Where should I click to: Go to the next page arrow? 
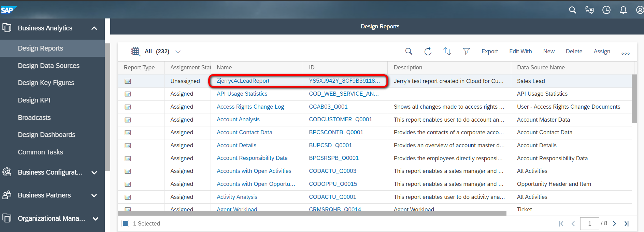point(614,223)
